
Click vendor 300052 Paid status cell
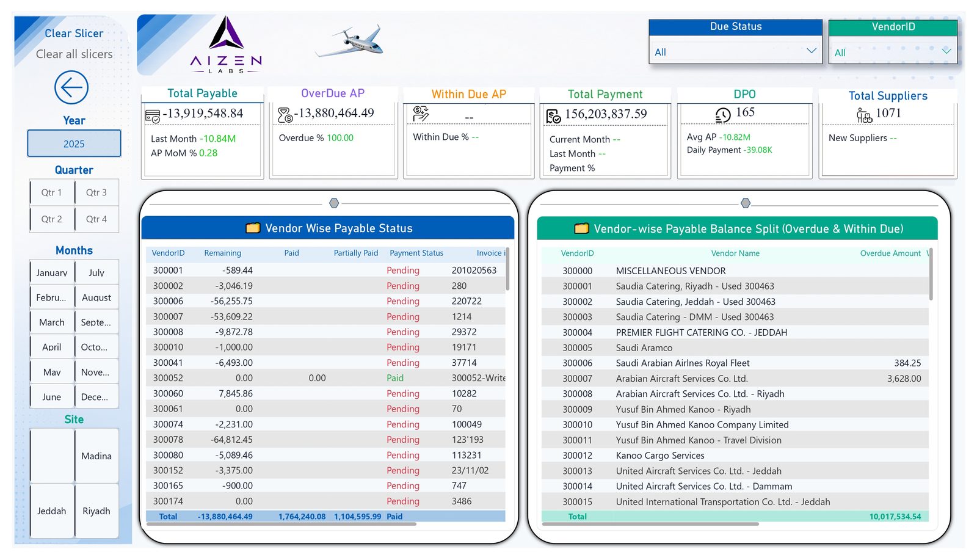point(395,378)
